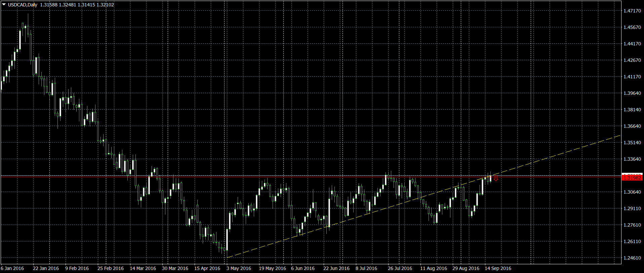Click the 11 Aug 2016 date label

[434, 268]
